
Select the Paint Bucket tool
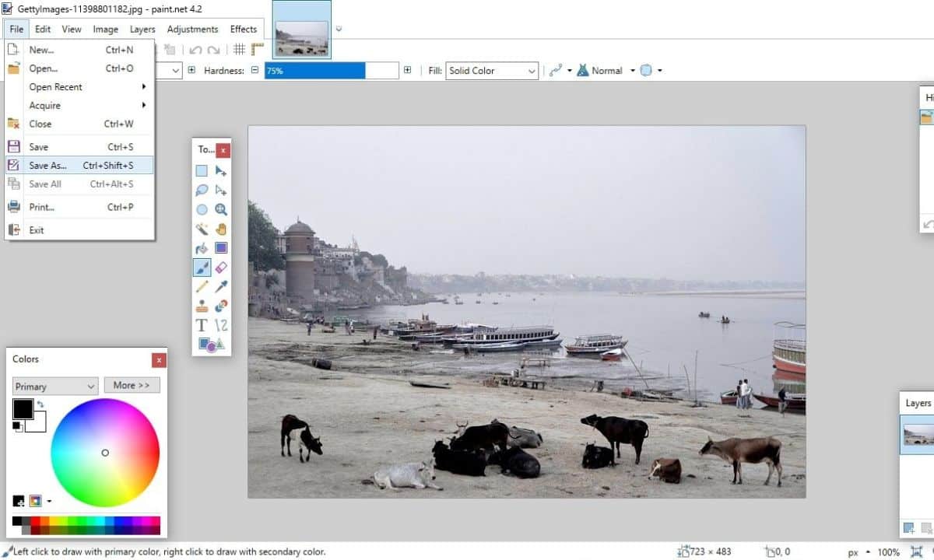click(202, 249)
